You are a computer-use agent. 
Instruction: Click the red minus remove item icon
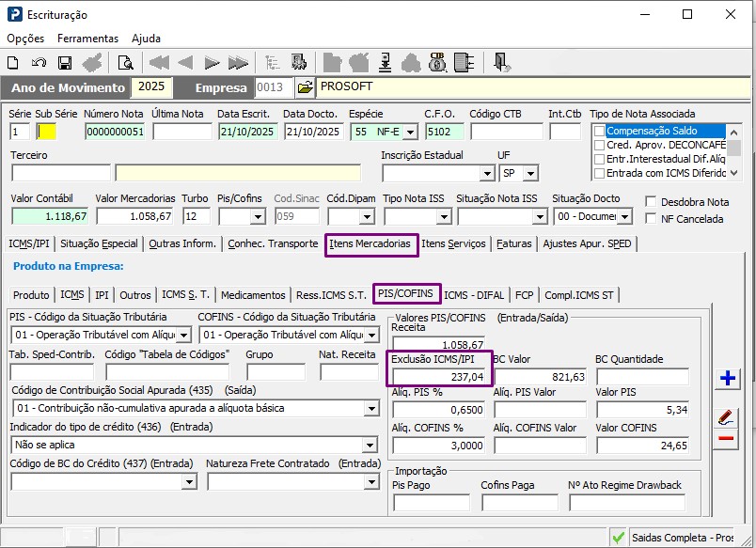click(726, 438)
